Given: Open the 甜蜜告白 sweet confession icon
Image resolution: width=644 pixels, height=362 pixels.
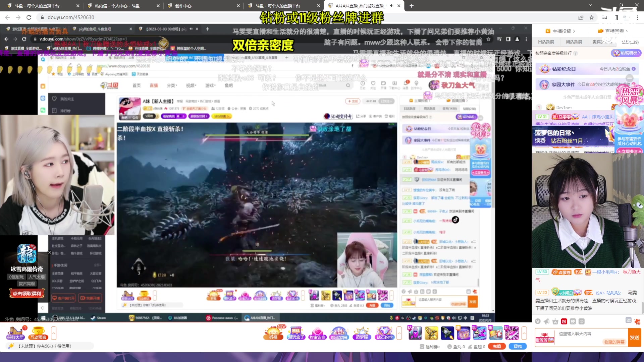Looking at the screenshot, I should (x=317, y=333).
